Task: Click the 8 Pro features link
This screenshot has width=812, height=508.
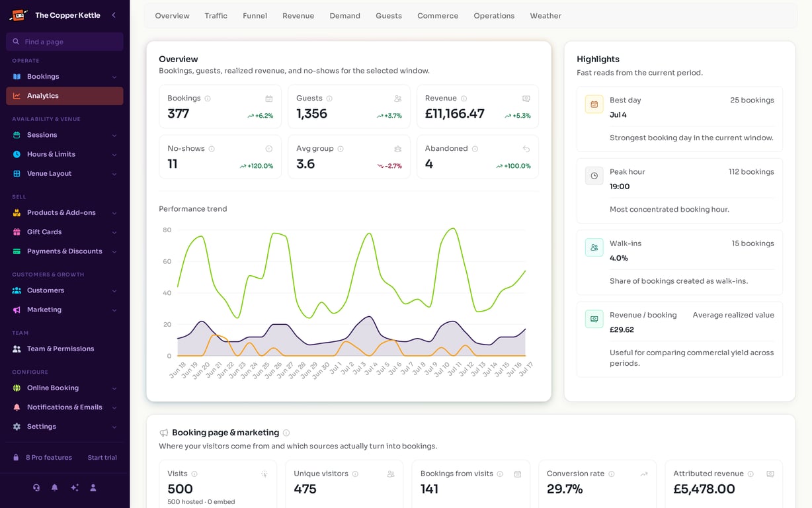Action: 48,458
